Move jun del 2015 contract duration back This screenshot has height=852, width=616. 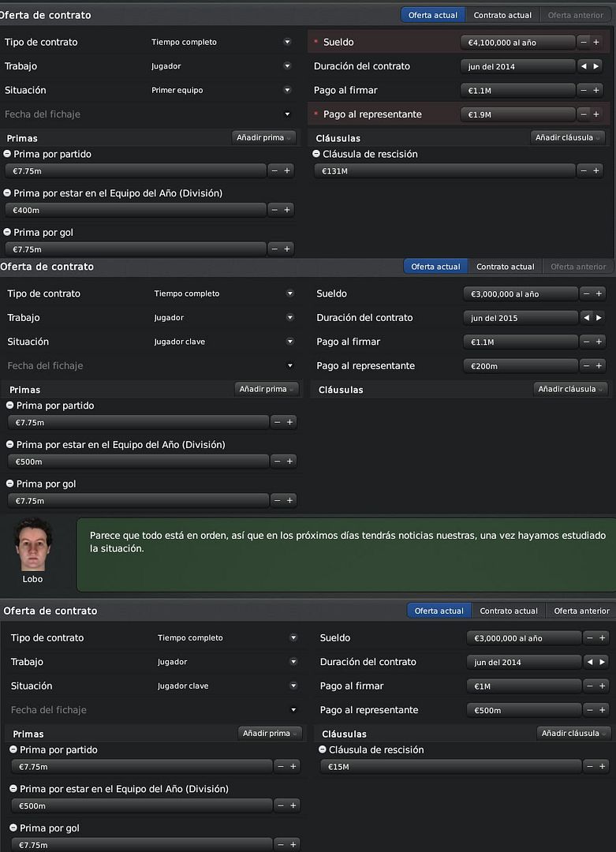pyautogui.click(x=587, y=318)
